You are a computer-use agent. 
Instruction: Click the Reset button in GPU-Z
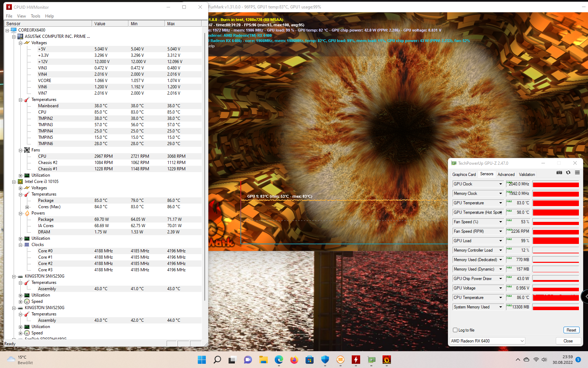tap(571, 330)
